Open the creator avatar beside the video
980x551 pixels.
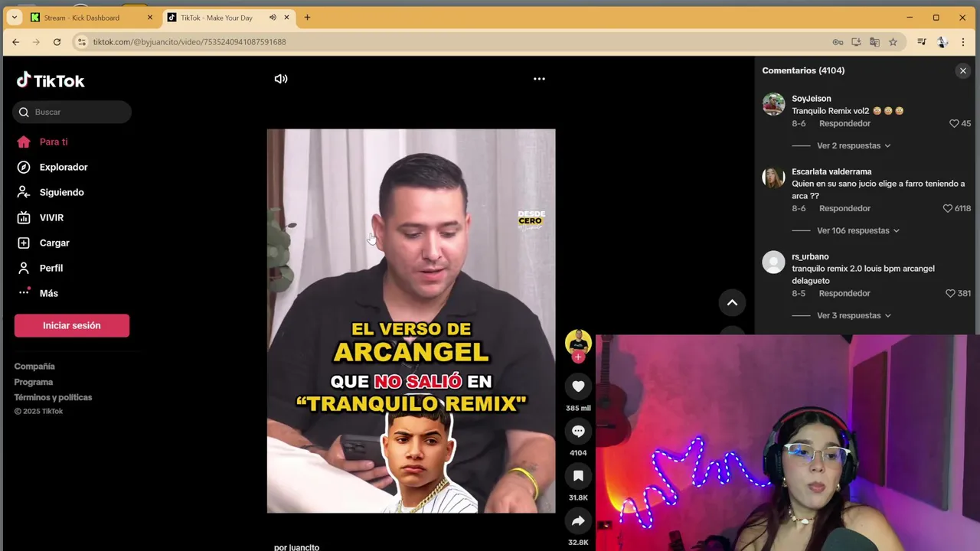[x=578, y=341]
